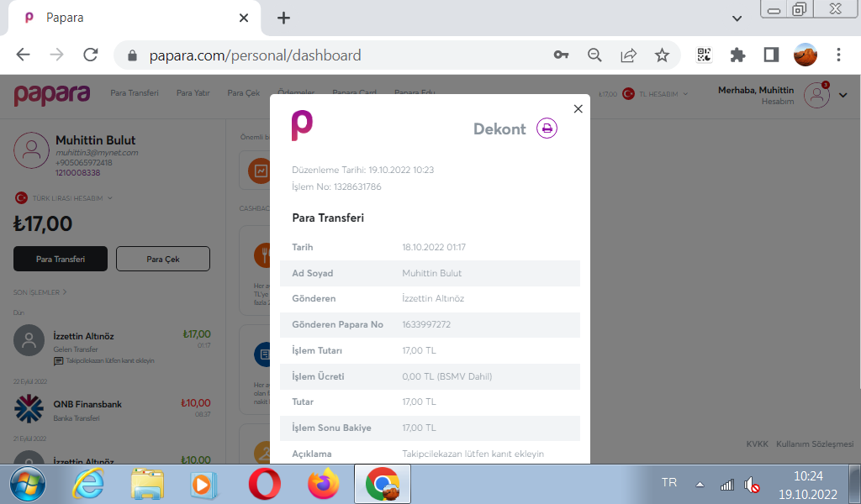Click the zoom magnifier icon in address bar
The width and height of the screenshot is (861, 504).
[x=594, y=55]
